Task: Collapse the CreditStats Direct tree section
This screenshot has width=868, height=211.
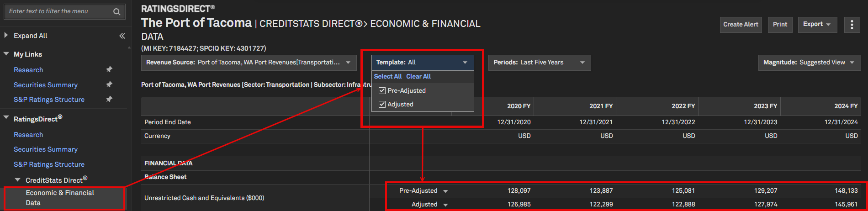Action: 18,180
